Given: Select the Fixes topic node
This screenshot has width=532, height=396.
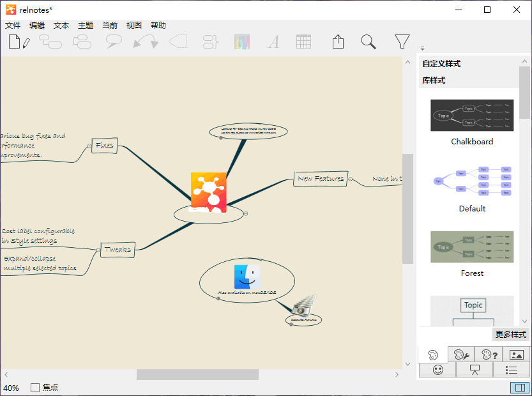Looking at the screenshot, I should pos(105,146).
